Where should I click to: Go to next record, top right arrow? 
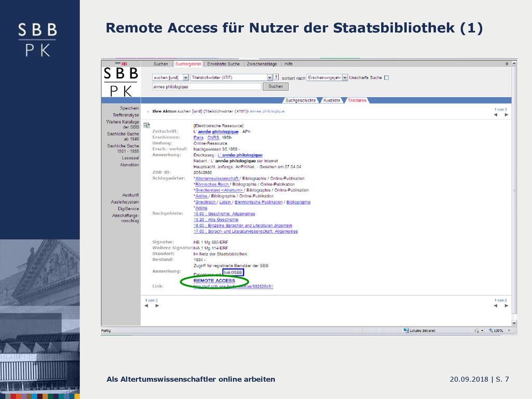pyautogui.click(x=506, y=115)
